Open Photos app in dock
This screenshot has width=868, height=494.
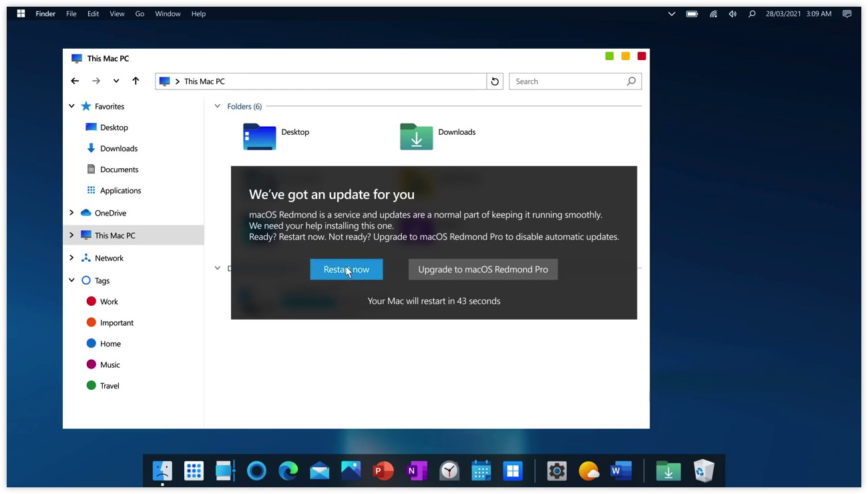point(351,471)
